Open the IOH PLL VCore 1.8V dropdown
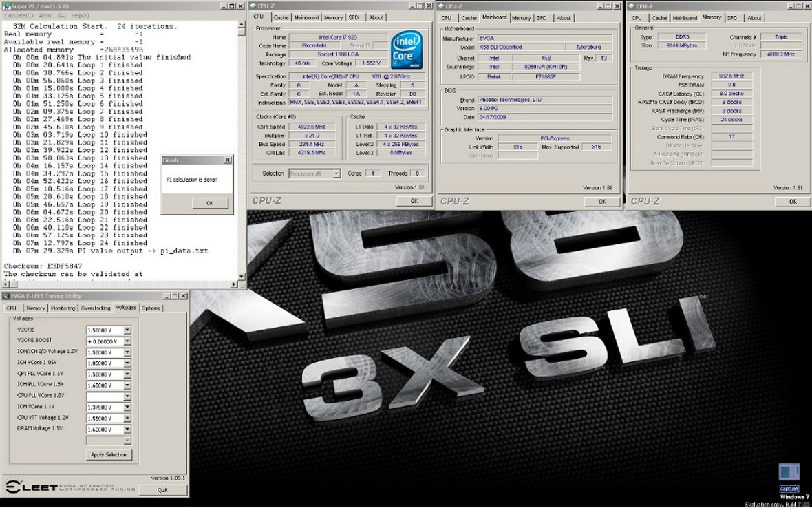This screenshot has height=508, width=812. point(127,385)
